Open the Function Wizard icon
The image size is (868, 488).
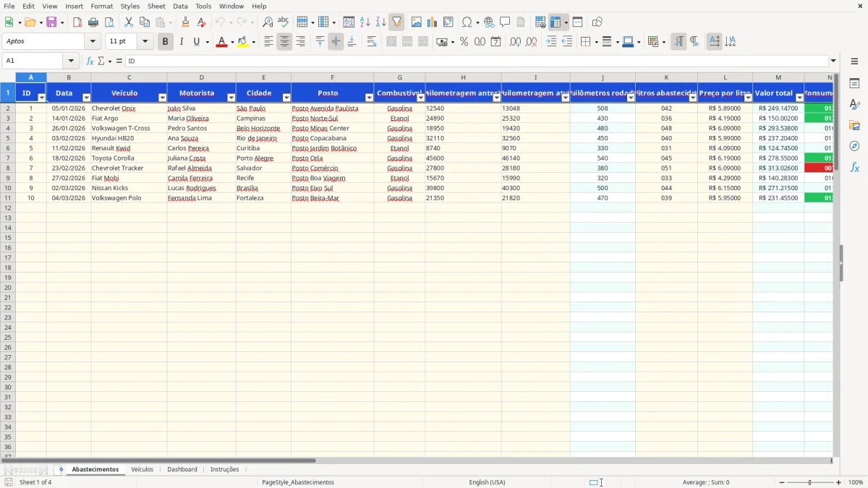(x=90, y=61)
